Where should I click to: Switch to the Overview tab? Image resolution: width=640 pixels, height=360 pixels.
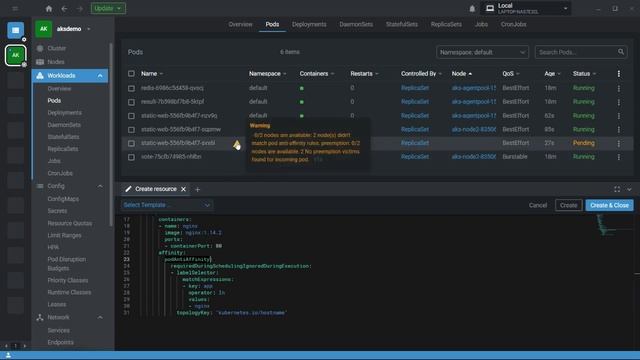(x=240, y=24)
